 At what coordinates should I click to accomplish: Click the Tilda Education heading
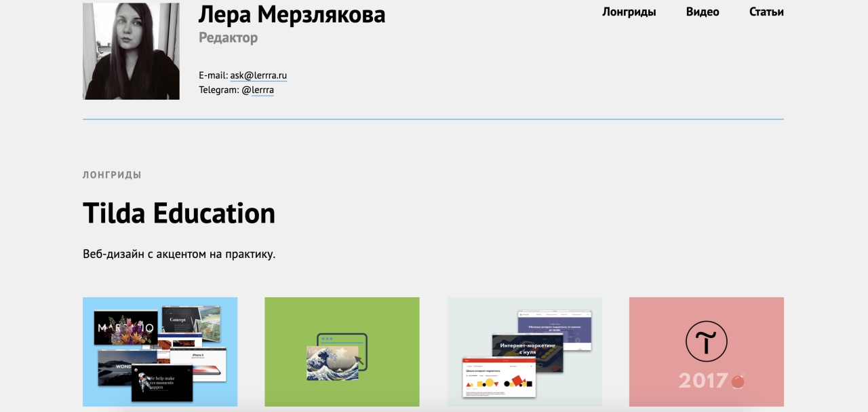(x=178, y=213)
